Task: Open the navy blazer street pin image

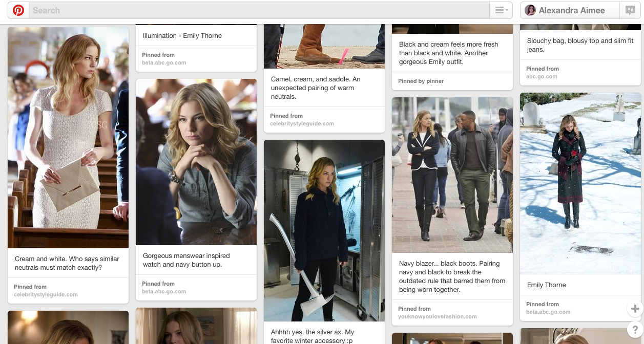Action: tap(452, 175)
